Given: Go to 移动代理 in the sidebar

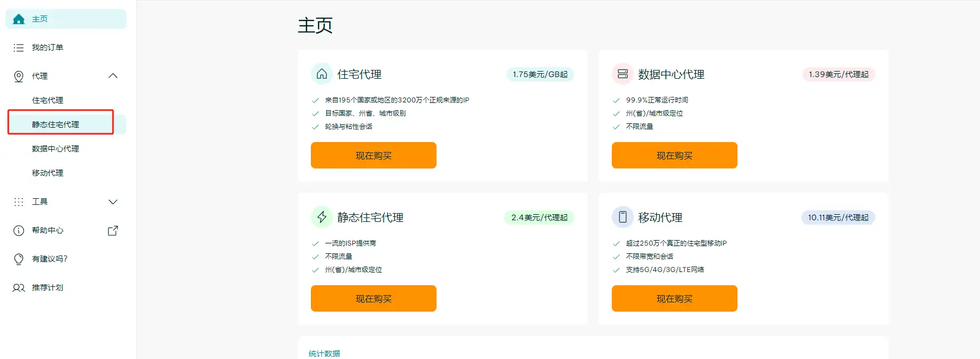Looking at the screenshot, I should pos(47,173).
